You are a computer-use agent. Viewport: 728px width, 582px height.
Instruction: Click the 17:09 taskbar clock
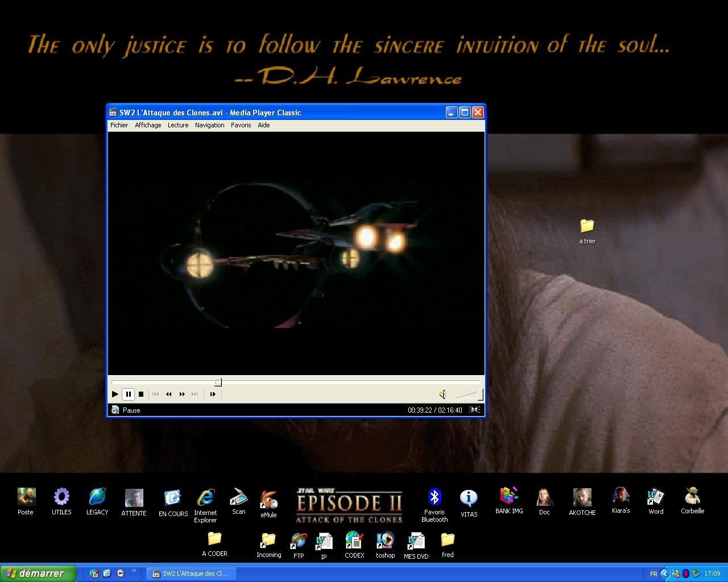712,574
